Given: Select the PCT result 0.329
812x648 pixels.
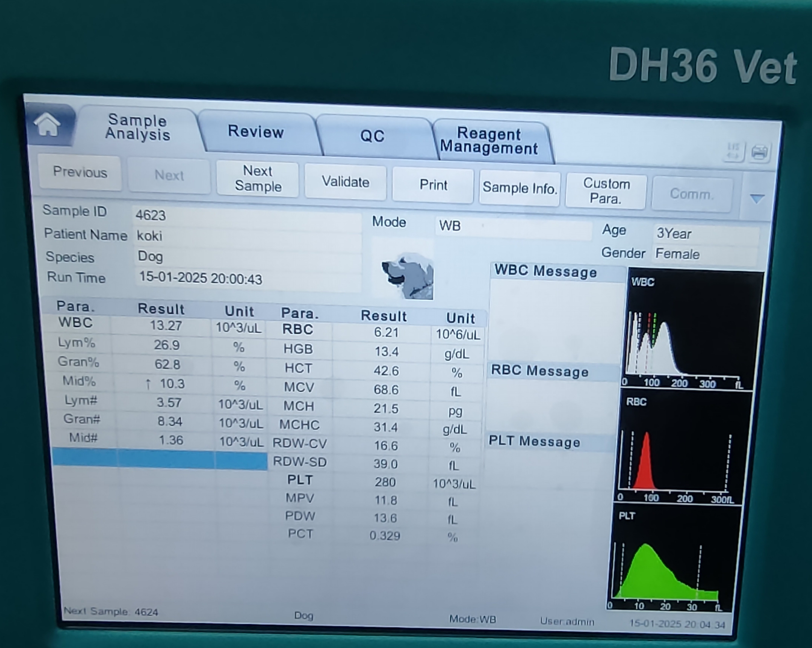Looking at the screenshot, I should tap(385, 536).
